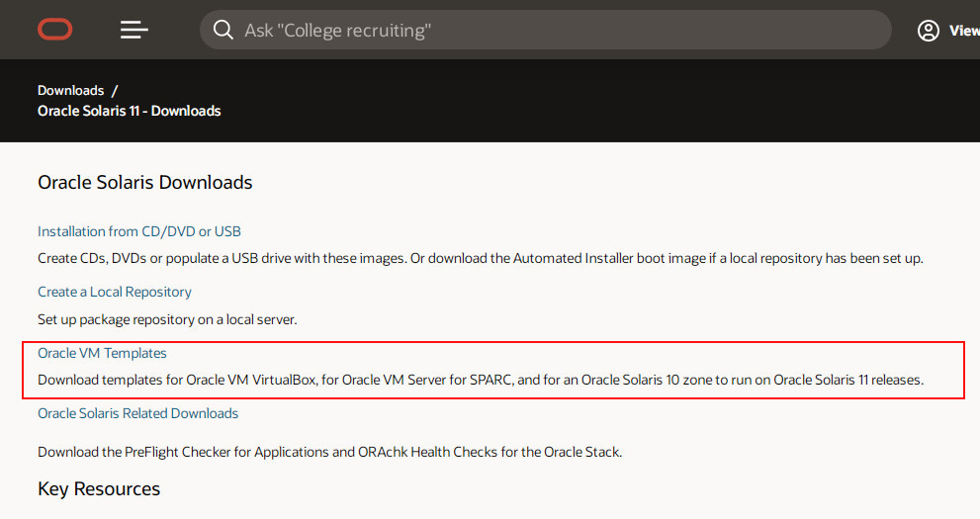The width and height of the screenshot is (980, 519).
Task: Click the PreFlight Checker description text
Action: [x=329, y=452]
